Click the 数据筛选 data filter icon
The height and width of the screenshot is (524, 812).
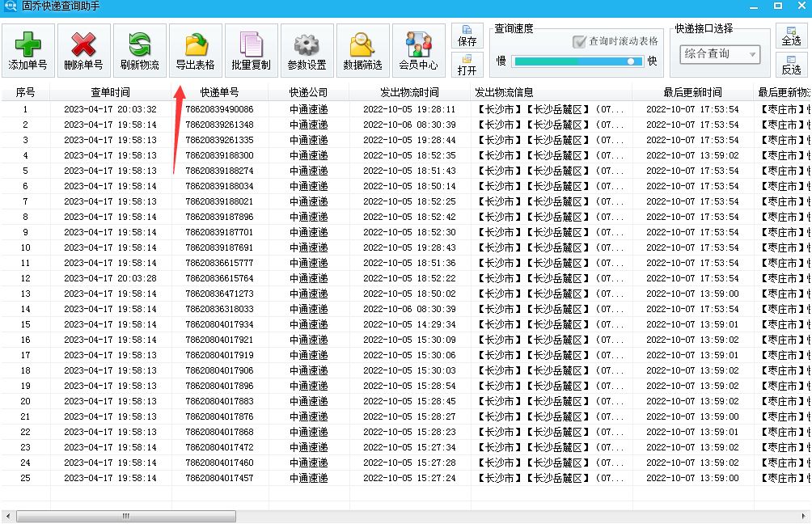(x=362, y=50)
